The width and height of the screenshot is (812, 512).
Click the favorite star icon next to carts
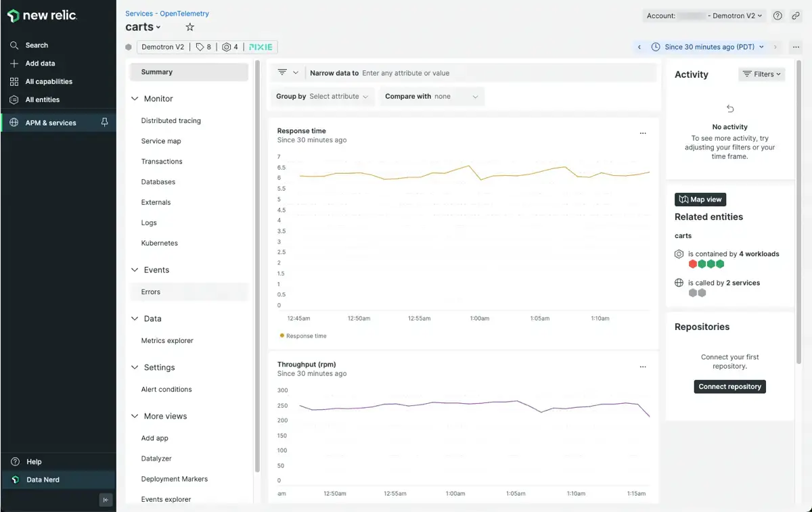tap(190, 27)
